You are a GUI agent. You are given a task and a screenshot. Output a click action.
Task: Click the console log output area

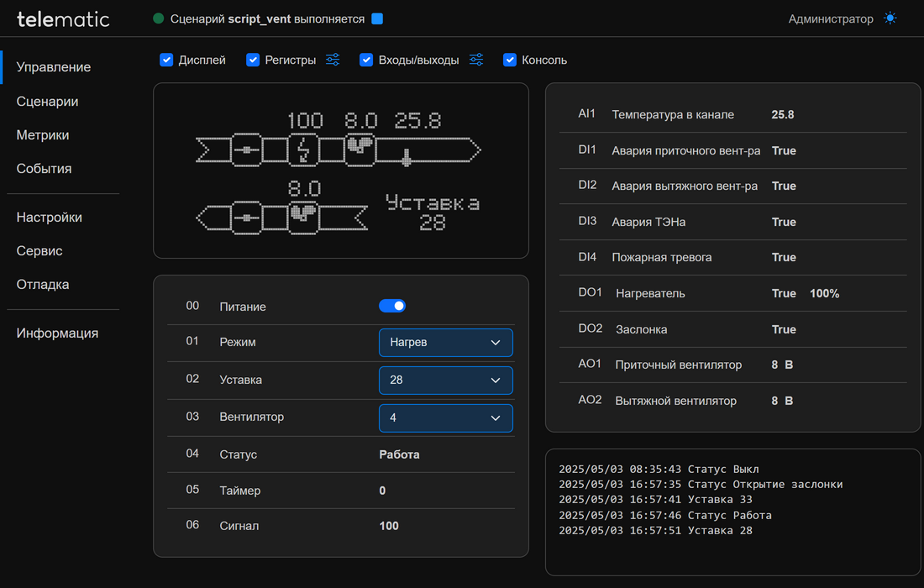pyautogui.click(x=732, y=512)
